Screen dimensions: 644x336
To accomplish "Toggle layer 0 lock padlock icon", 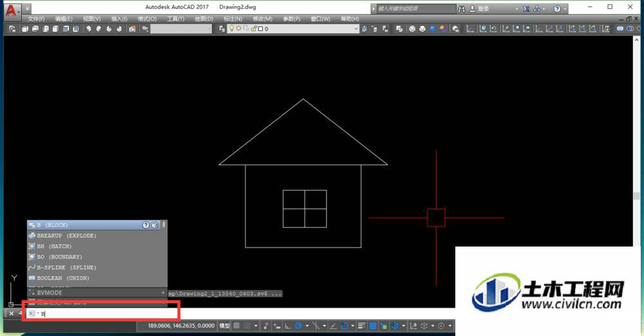I will pos(254,29).
